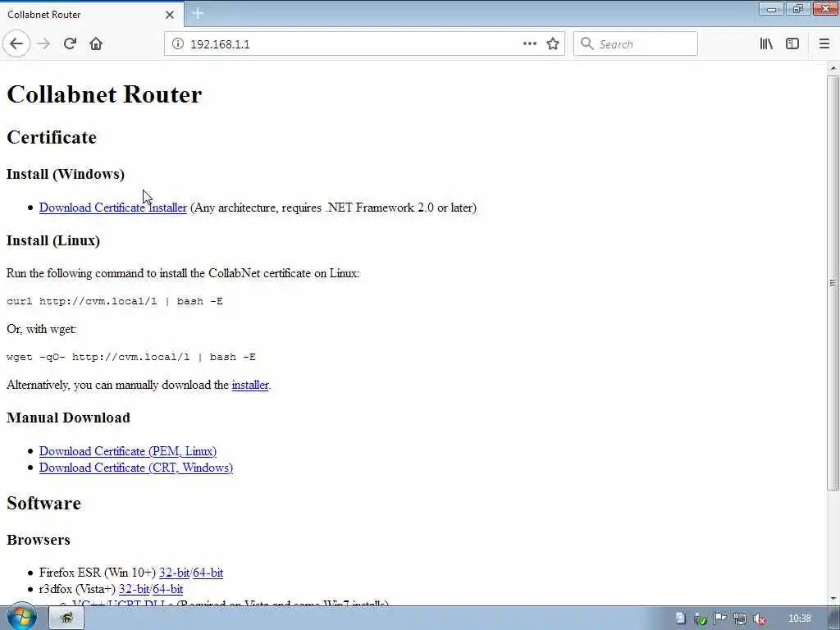840x630 pixels.
Task: Open the browser home page
Action: [x=96, y=44]
